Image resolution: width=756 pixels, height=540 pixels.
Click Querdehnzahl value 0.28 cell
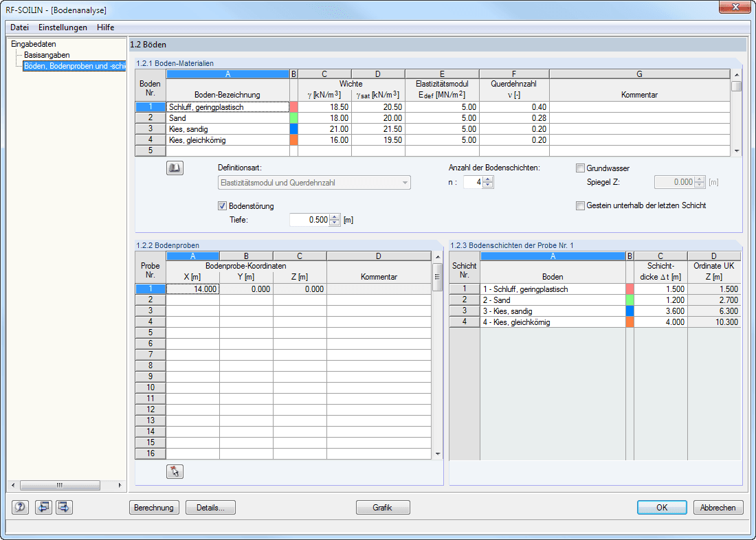(x=515, y=118)
